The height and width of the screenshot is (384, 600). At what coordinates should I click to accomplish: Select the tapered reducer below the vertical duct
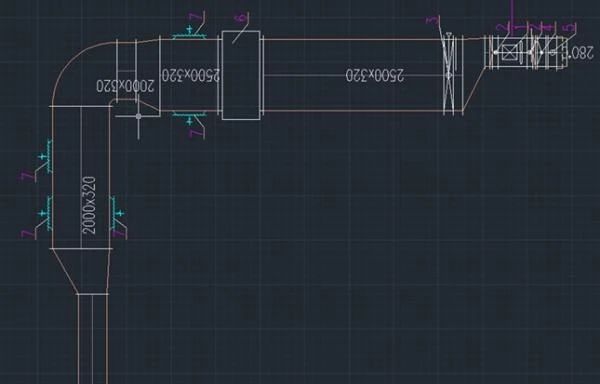(81, 271)
